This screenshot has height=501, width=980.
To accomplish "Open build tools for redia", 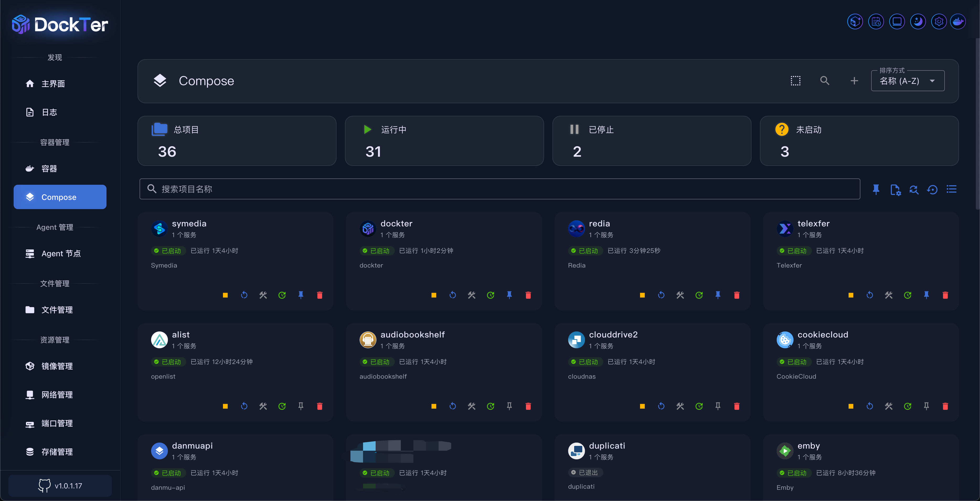I will click(680, 295).
